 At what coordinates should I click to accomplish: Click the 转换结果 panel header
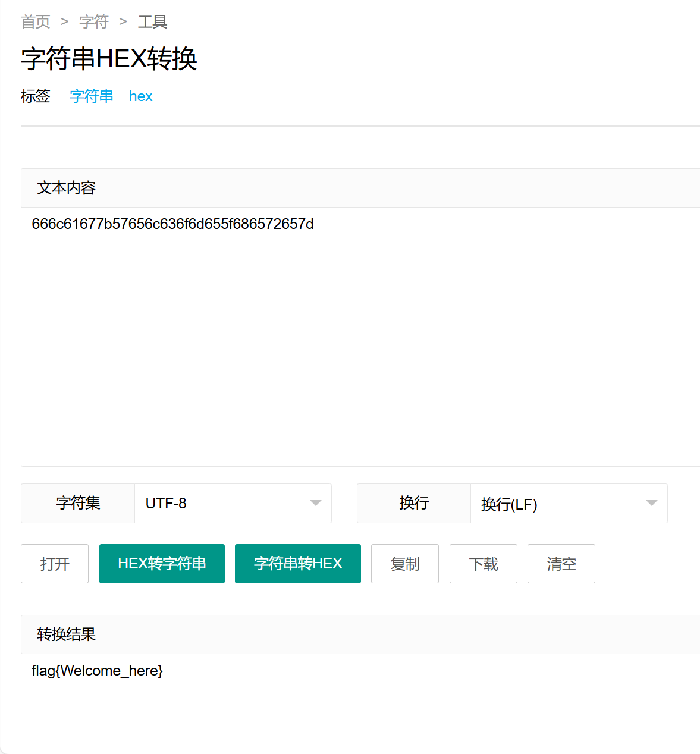pos(360,634)
